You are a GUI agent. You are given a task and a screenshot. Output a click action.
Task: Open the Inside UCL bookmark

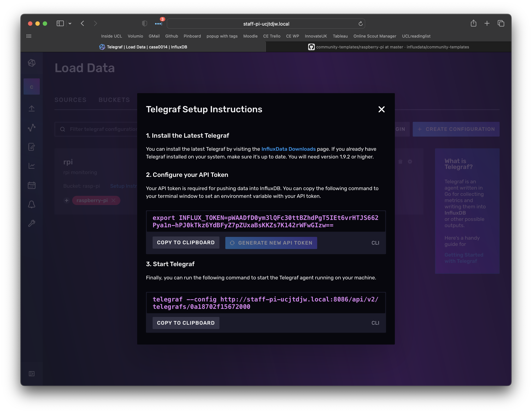pyautogui.click(x=112, y=36)
